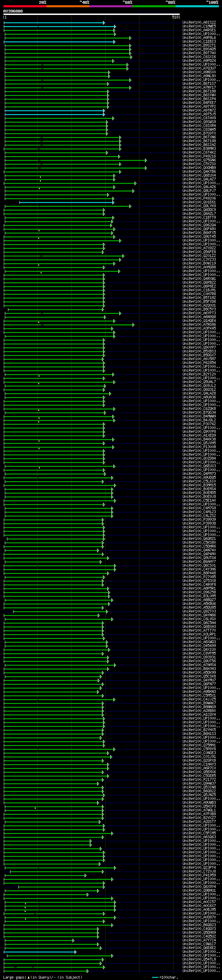Screen dimensions: 222x980
Task: Select hit label UniRef100_C6TAV9
Action: click(199, 118)
